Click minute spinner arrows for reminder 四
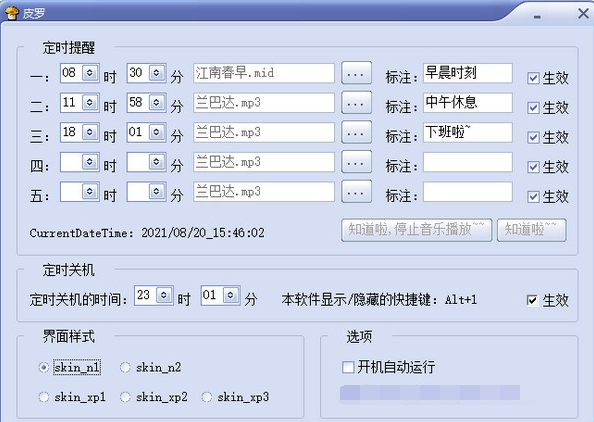 point(156,161)
